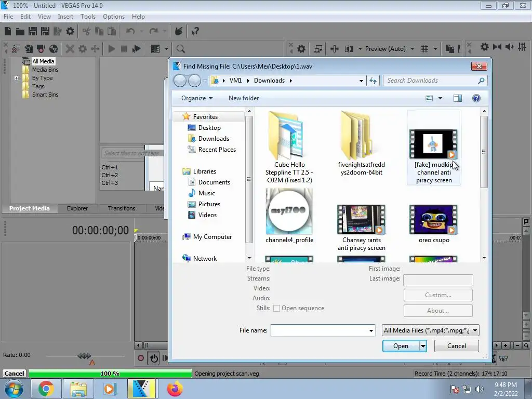This screenshot has height=399, width=532.
Task: Click the Open button in dialog
Action: [401, 346]
